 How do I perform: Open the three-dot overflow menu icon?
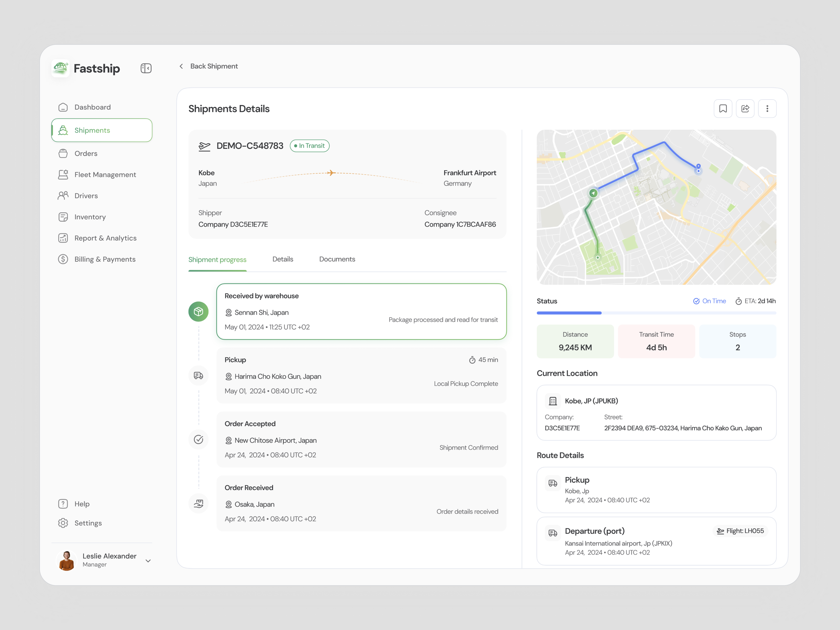click(x=767, y=108)
